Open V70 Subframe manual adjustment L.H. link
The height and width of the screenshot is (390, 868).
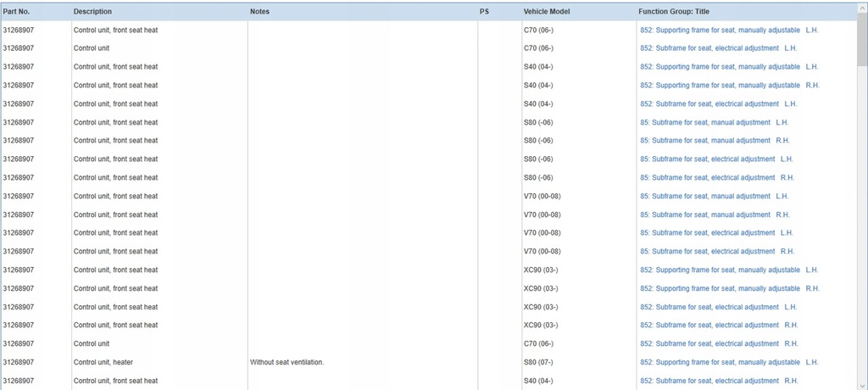pyautogui.click(x=714, y=196)
